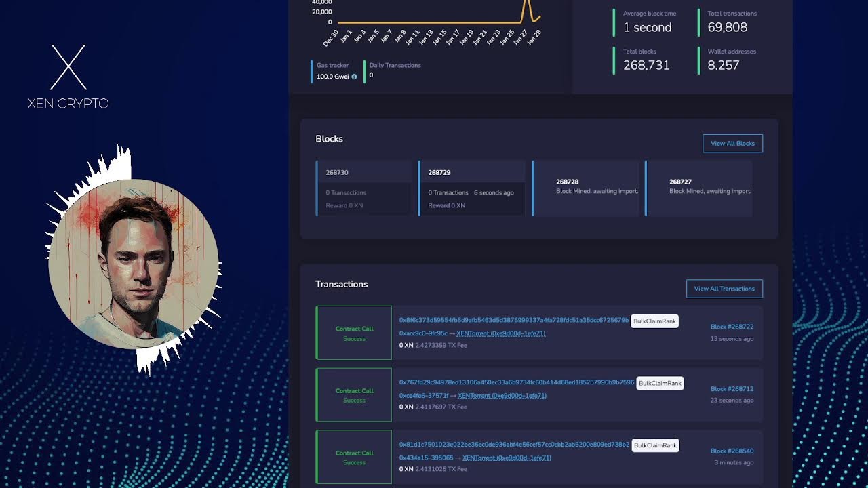The image size is (868, 488).
Task: Click total transactions value '69,808'
Action: [x=727, y=27]
